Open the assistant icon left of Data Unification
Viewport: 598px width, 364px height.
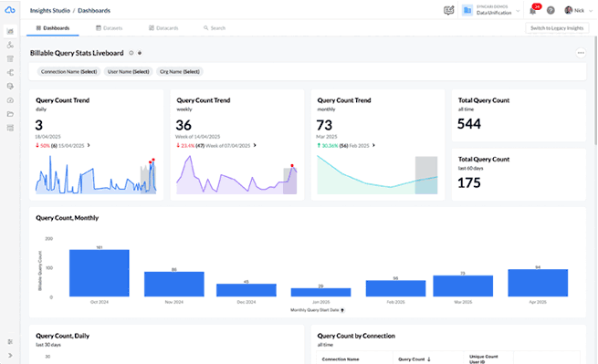449,10
